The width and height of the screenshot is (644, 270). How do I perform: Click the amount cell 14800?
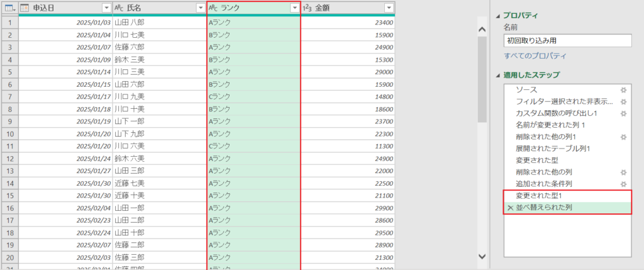[348, 96]
